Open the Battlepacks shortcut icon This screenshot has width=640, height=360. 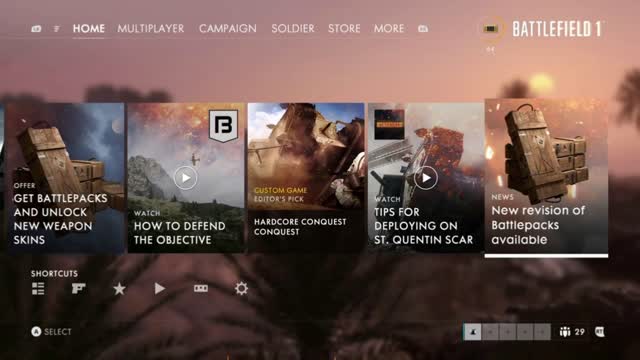tap(200, 289)
